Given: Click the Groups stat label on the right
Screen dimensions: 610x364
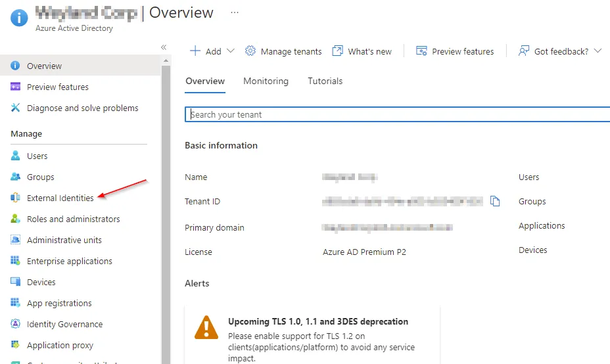Looking at the screenshot, I should (532, 201).
